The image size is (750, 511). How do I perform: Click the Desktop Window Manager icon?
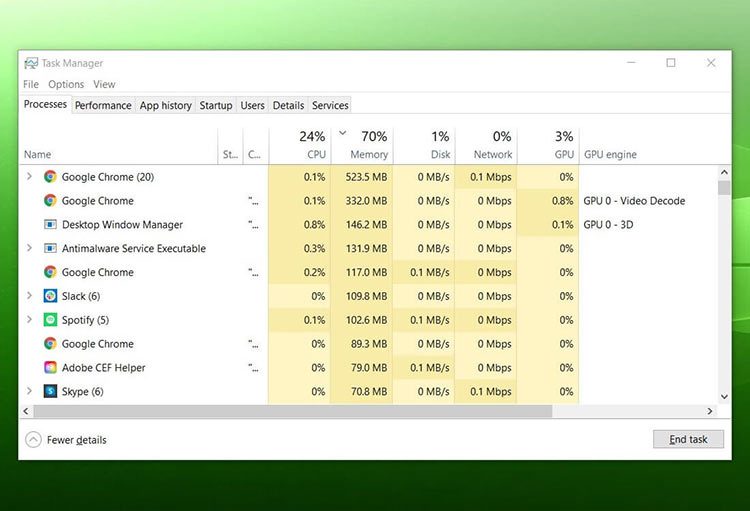(50, 225)
